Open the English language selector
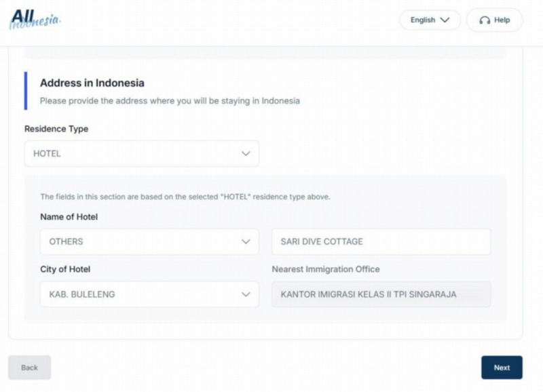The image size is (543, 392). coord(429,20)
